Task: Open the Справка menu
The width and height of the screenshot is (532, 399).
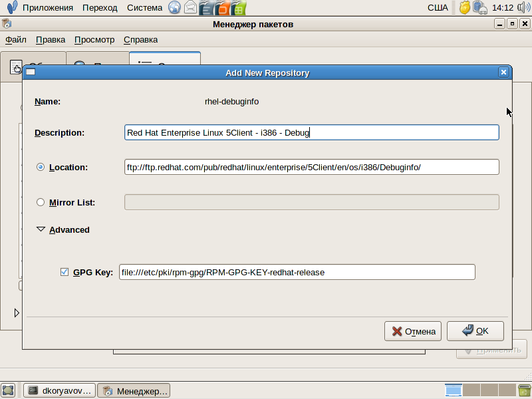Action: (140, 39)
